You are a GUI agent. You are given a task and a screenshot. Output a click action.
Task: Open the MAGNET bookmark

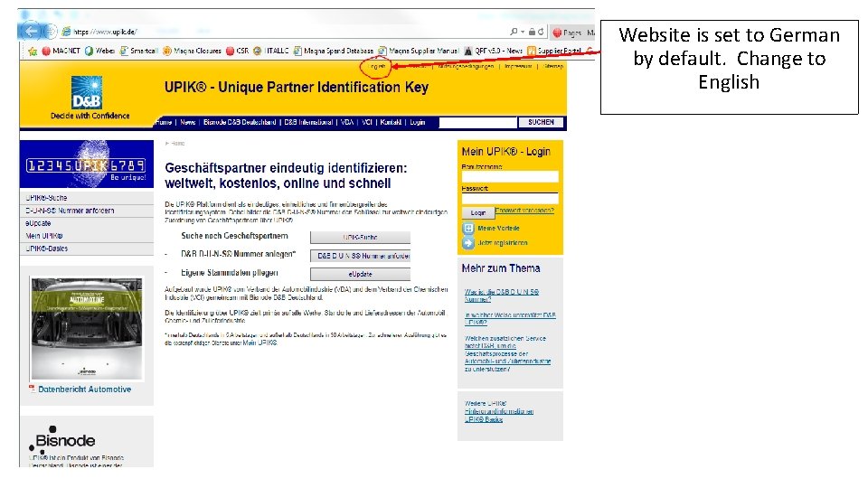pyautogui.click(x=61, y=51)
